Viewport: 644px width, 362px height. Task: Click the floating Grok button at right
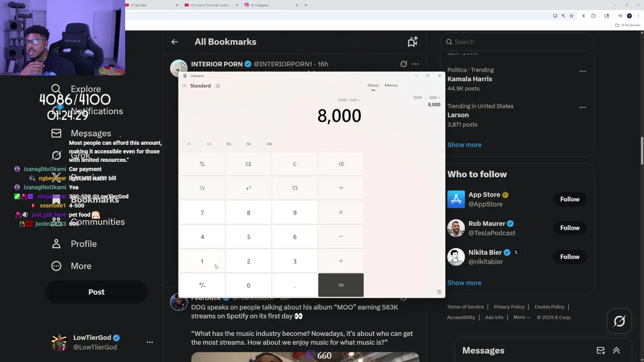click(x=619, y=321)
